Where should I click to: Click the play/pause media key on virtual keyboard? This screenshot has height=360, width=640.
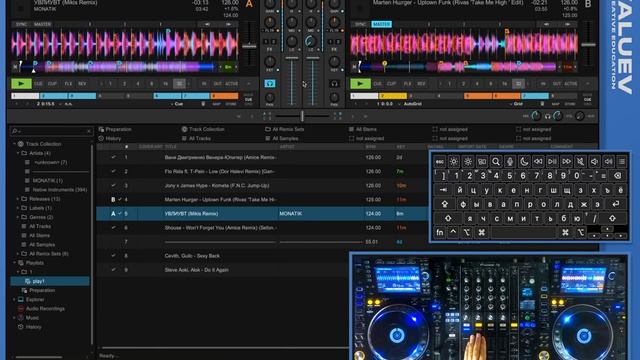(x=552, y=162)
